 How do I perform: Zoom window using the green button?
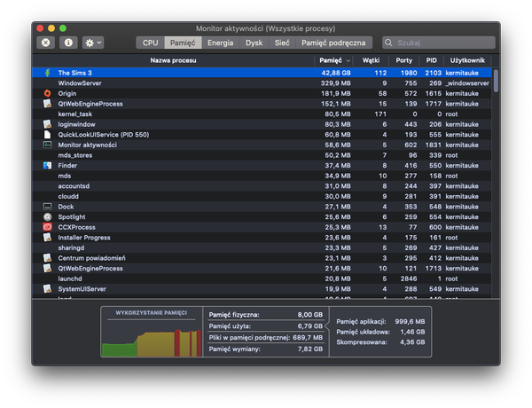(63, 28)
